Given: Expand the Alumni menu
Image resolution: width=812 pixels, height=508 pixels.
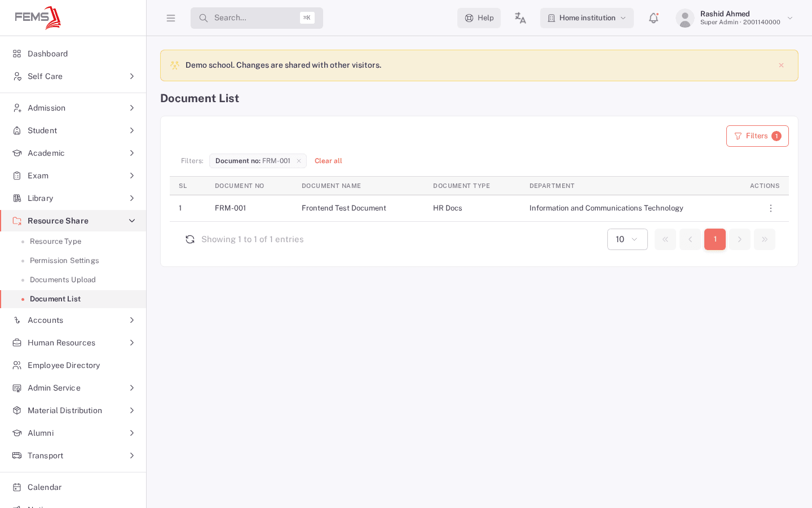Looking at the screenshot, I should [73, 433].
